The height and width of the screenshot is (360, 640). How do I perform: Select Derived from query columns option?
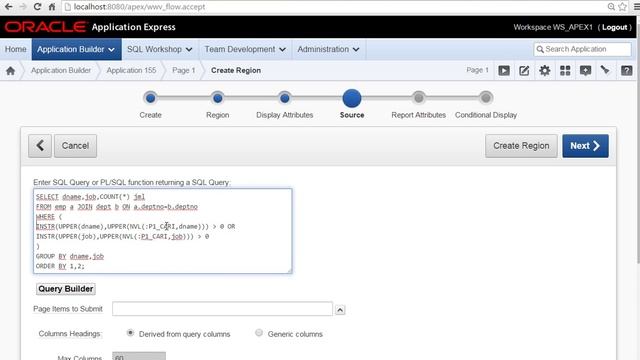pyautogui.click(x=130, y=333)
